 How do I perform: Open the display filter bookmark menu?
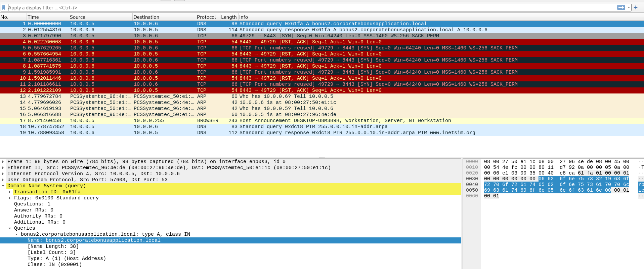coord(4,7)
